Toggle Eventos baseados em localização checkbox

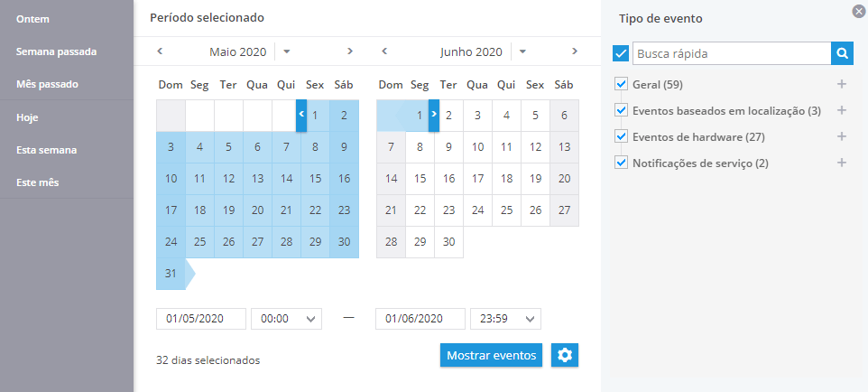(621, 110)
